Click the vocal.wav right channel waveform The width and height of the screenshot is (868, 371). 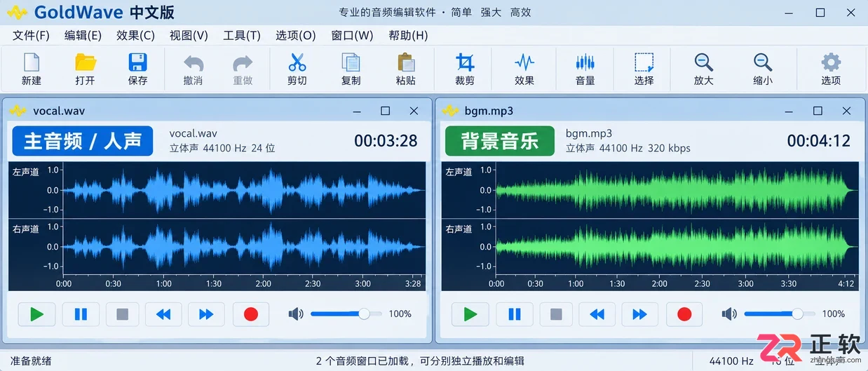coord(243,248)
